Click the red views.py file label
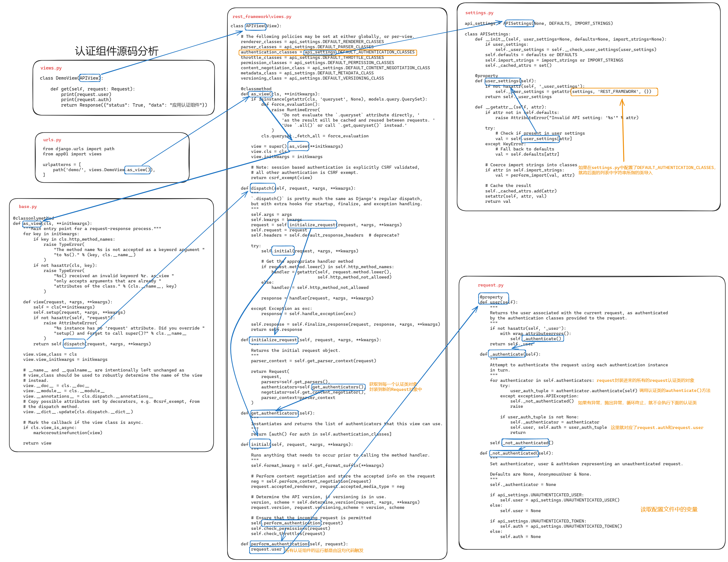The height and width of the screenshot is (562, 728). (51, 68)
